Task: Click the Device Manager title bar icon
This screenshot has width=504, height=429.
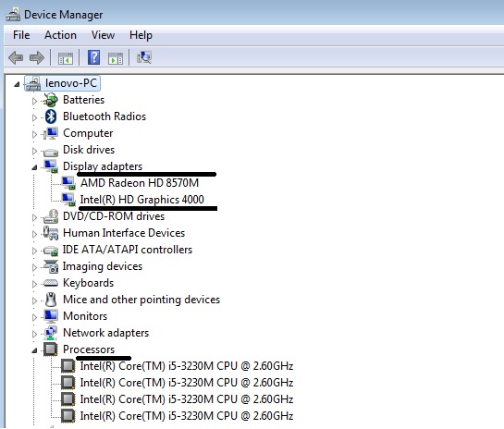Action: click(x=13, y=15)
